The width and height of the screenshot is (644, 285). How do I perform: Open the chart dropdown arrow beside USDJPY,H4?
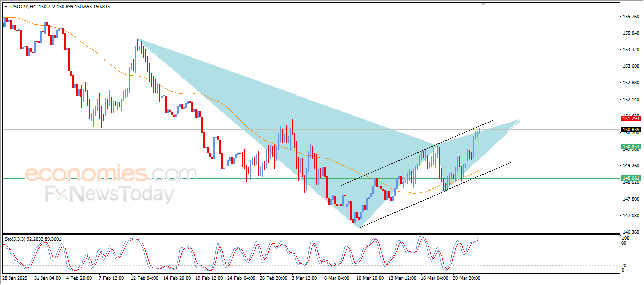[x=6, y=7]
